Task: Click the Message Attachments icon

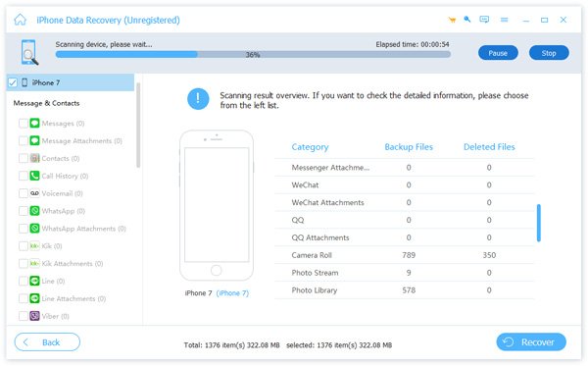Action: tap(35, 140)
